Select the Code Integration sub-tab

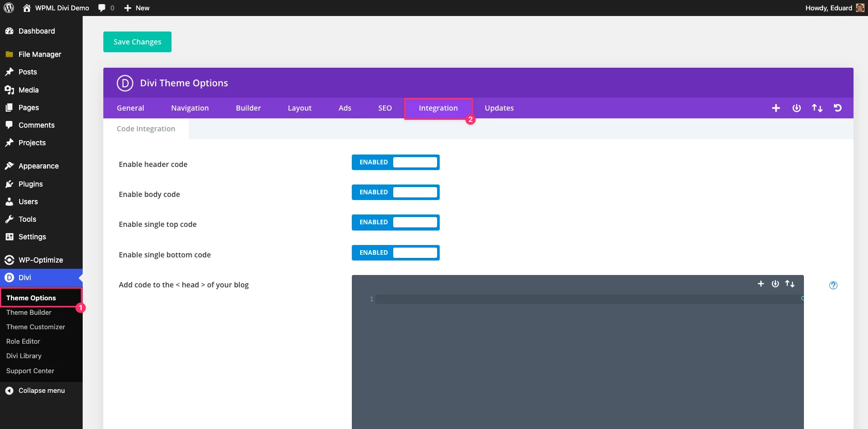146,129
